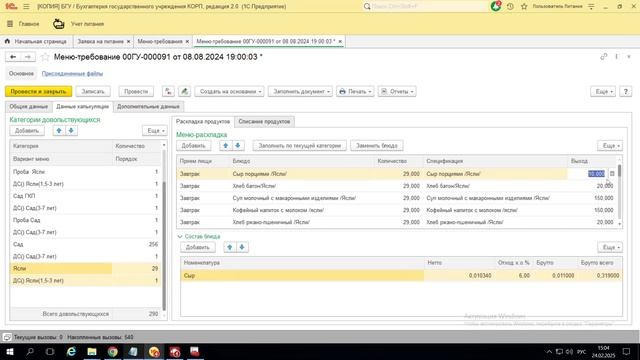This screenshot has width=640, height=360.
Task: Click the document structure icon next to Дт/Кт
Action: click(184, 91)
